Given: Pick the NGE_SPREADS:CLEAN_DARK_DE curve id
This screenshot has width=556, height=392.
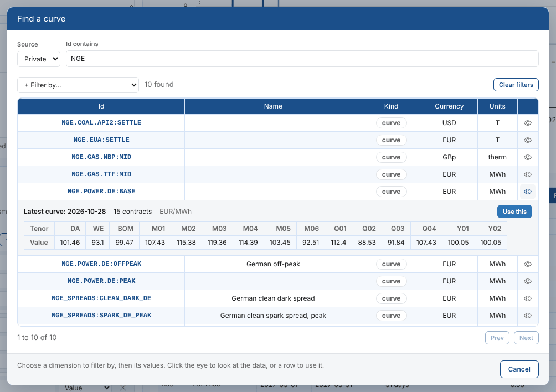Looking at the screenshot, I should pyautogui.click(x=101, y=298).
